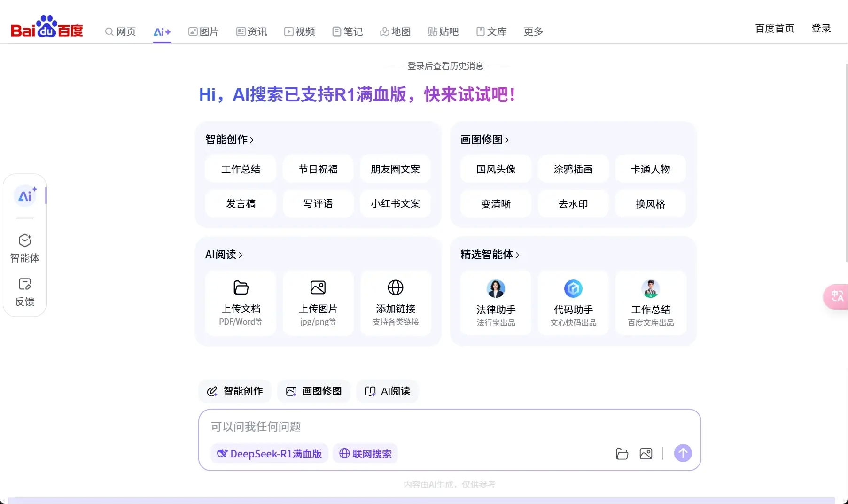Click the pink translate floating button
Viewport: 848px width, 504px height.
836,296
